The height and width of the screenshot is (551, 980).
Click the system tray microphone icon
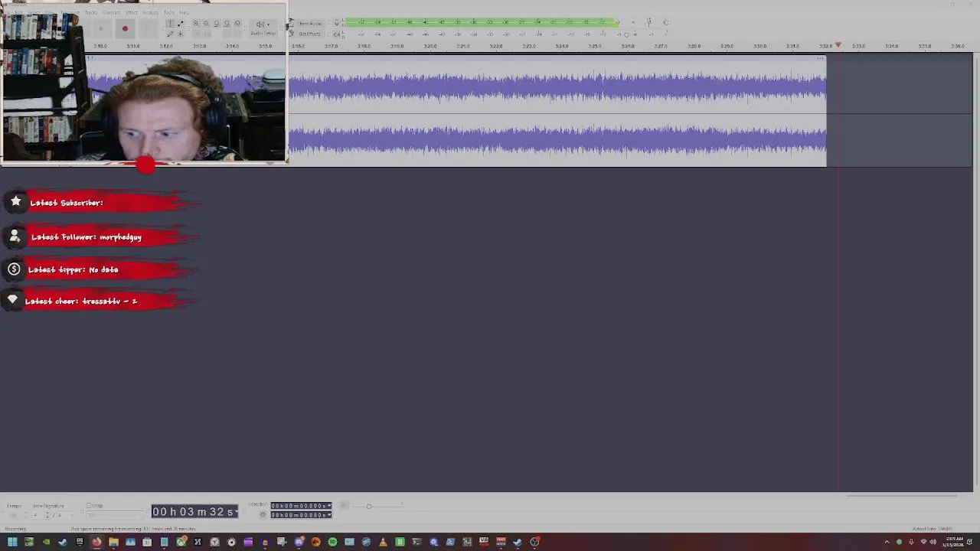911,542
